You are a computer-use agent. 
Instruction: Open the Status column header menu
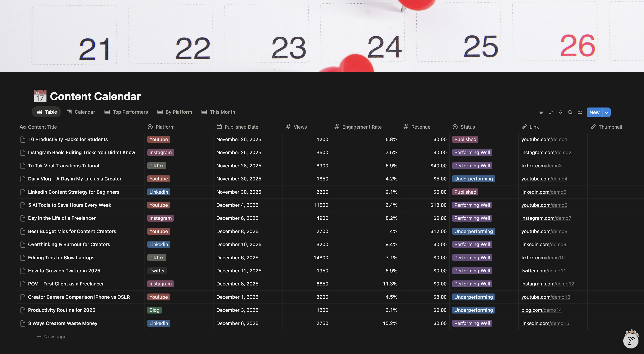467,127
